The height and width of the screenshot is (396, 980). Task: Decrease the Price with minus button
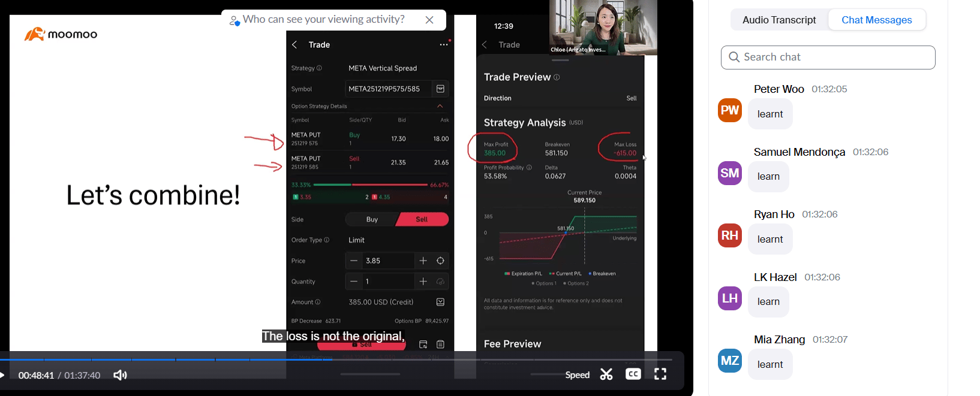pyautogui.click(x=354, y=261)
